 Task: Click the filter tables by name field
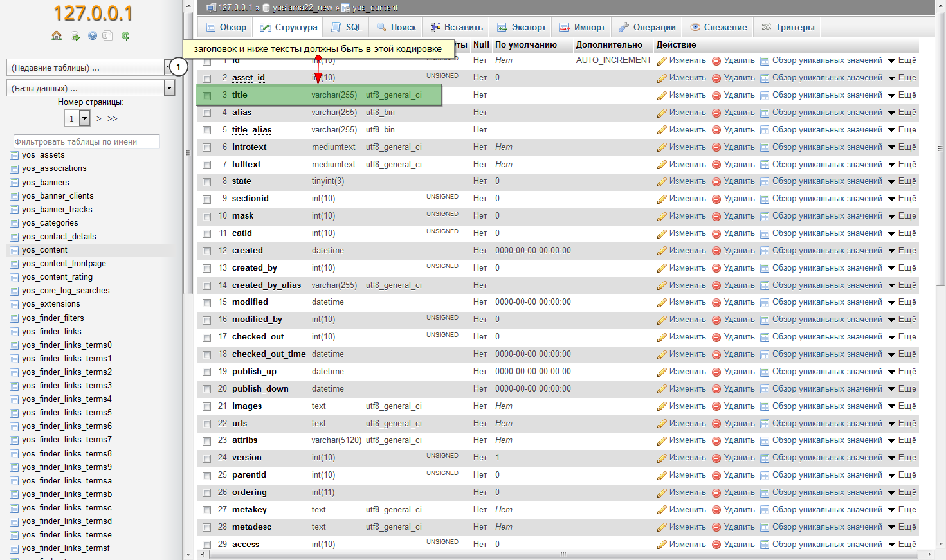(86, 141)
